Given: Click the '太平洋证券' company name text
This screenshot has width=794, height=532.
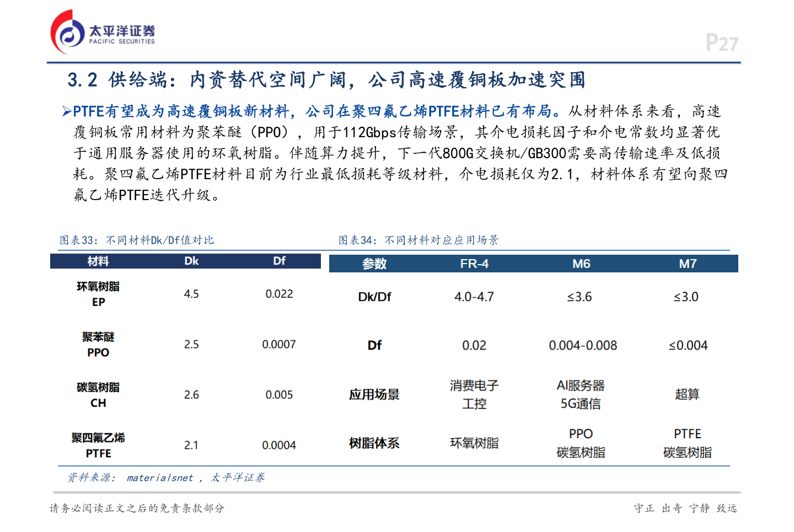Looking at the screenshot, I should coord(122,30).
